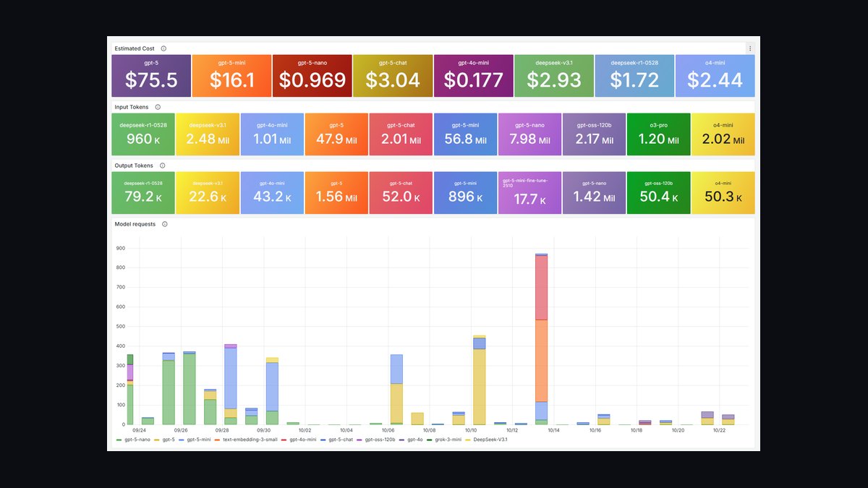
Task: Click the gpt-5-mini 896 K output tile
Action: pyautogui.click(x=465, y=193)
